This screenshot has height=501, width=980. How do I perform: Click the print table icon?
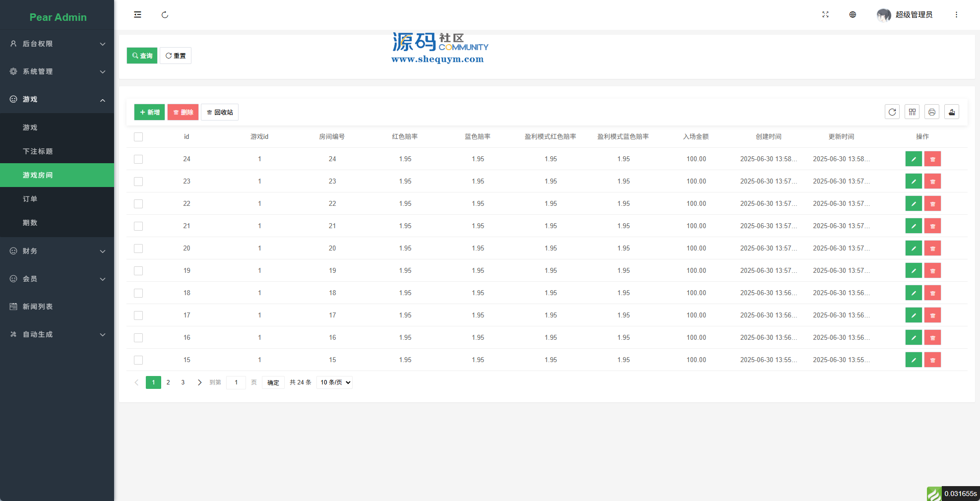[x=932, y=112]
